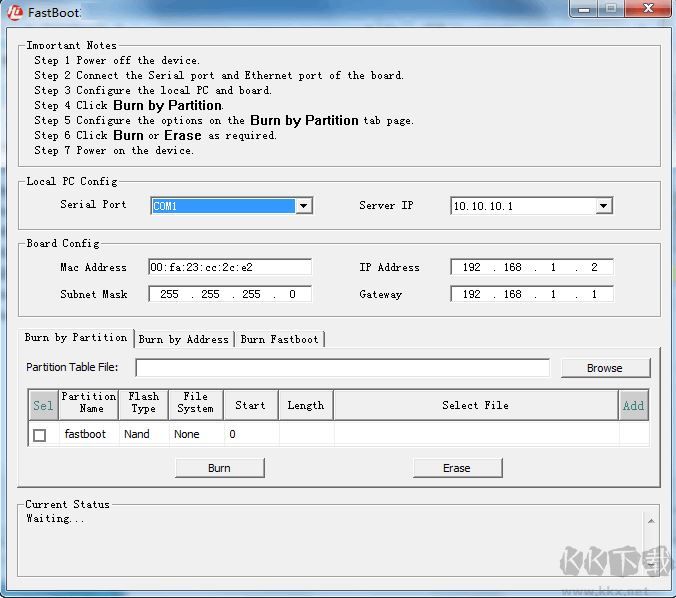Click the Sel column header
This screenshot has height=598, width=676.
point(43,405)
